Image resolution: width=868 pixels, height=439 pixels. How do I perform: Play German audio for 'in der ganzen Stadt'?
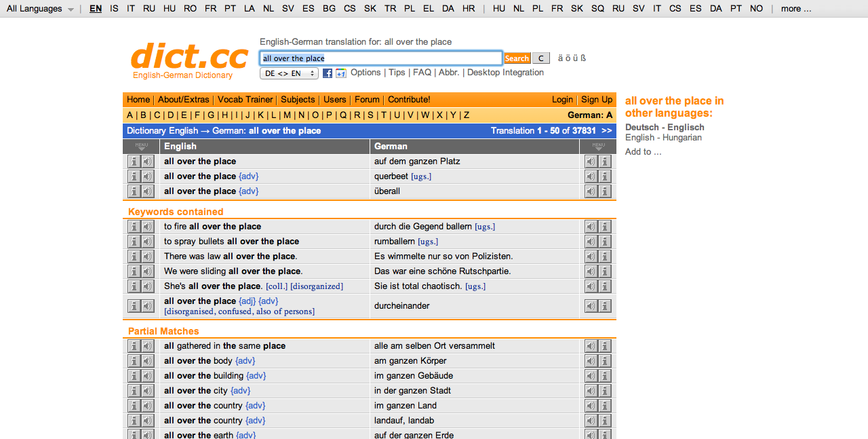click(x=591, y=391)
